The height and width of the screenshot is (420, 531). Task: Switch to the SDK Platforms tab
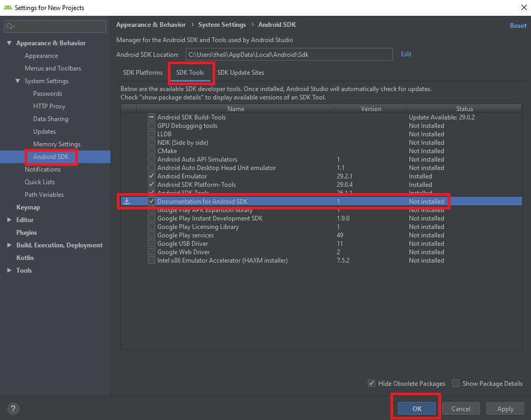143,73
